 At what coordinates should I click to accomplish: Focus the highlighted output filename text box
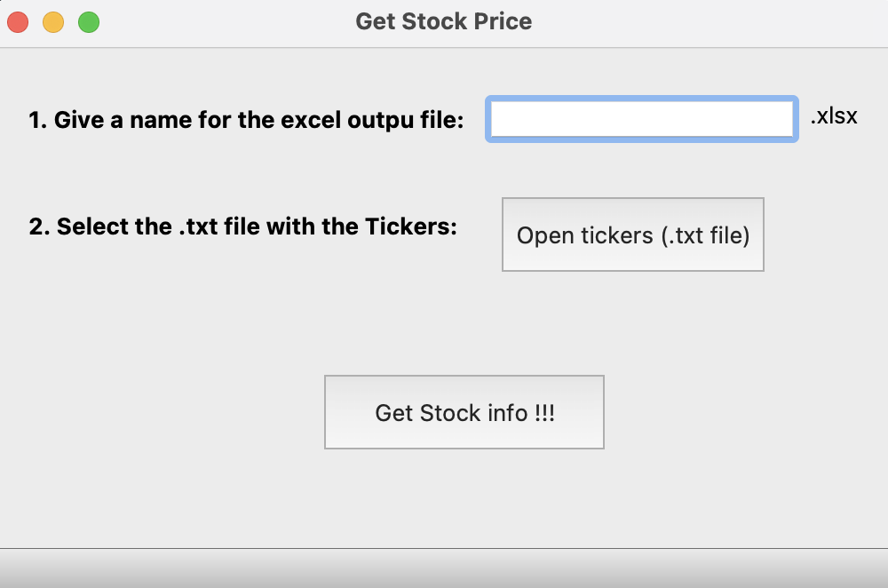tap(641, 118)
